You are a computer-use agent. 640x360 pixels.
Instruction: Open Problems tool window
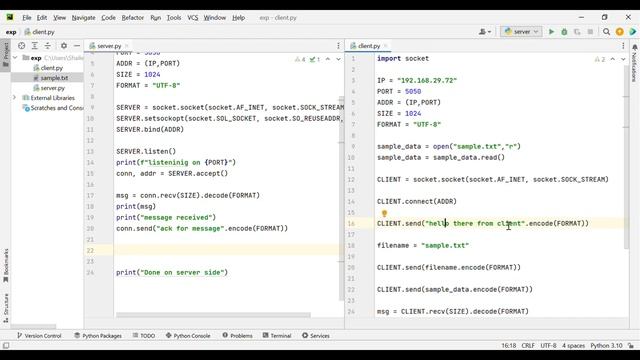pos(238,336)
